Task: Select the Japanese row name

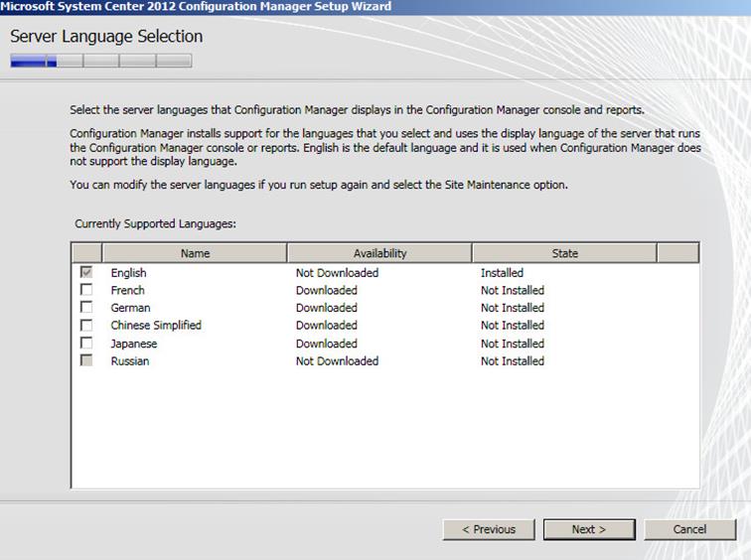Action: tap(134, 344)
